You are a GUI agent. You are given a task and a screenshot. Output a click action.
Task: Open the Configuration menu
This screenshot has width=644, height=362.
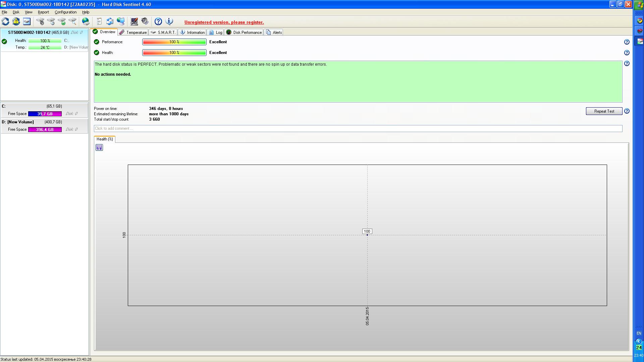click(x=65, y=12)
